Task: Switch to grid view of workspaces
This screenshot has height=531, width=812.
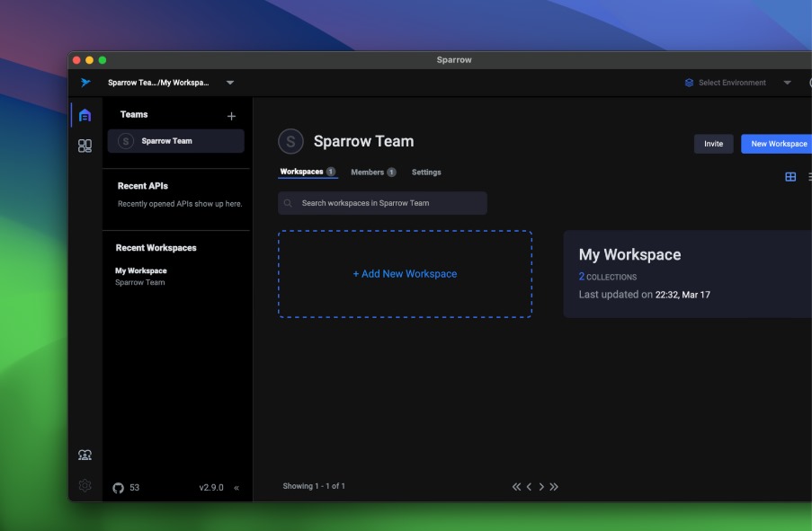Action: pyautogui.click(x=790, y=176)
